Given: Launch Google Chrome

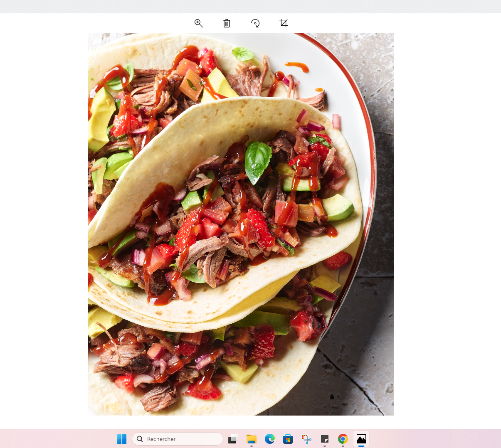Looking at the screenshot, I should coord(343,439).
